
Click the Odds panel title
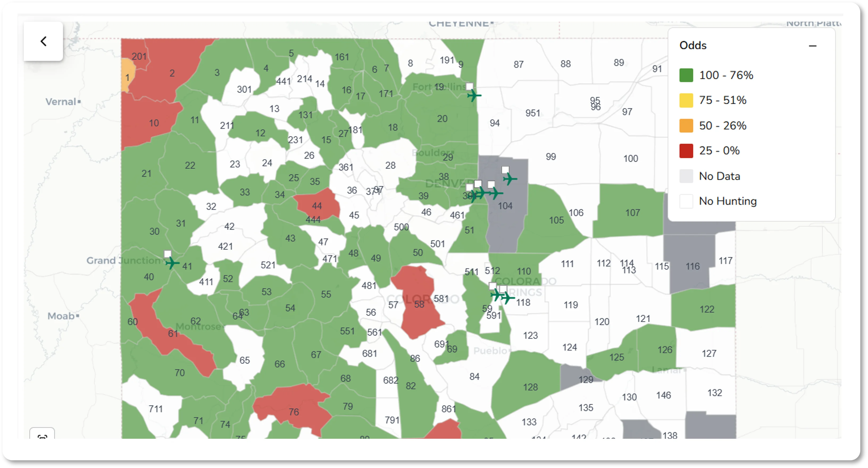tap(692, 45)
